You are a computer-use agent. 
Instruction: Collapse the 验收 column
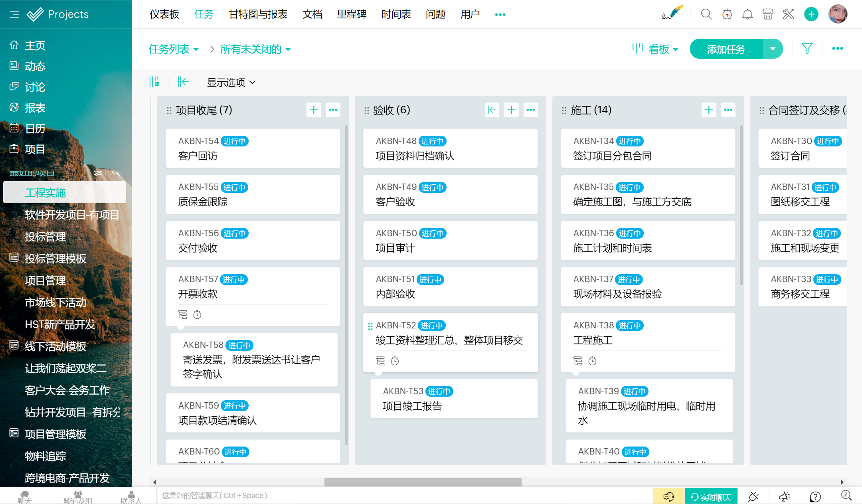pyautogui.click(x=492, y=110)
